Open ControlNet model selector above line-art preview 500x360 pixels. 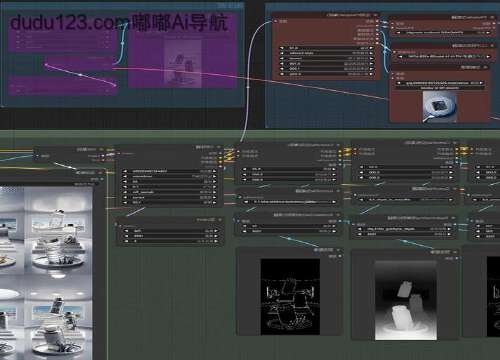click(289, 202)
